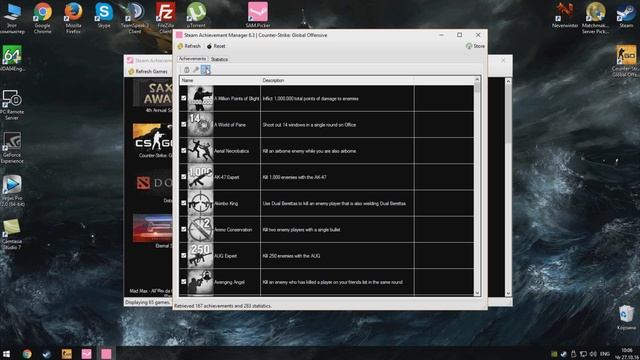This screenshot has width=640, height=360.
Task: Open Matchmaking Server Picker desktop shortcut
Action: click(x=596, y=17)
